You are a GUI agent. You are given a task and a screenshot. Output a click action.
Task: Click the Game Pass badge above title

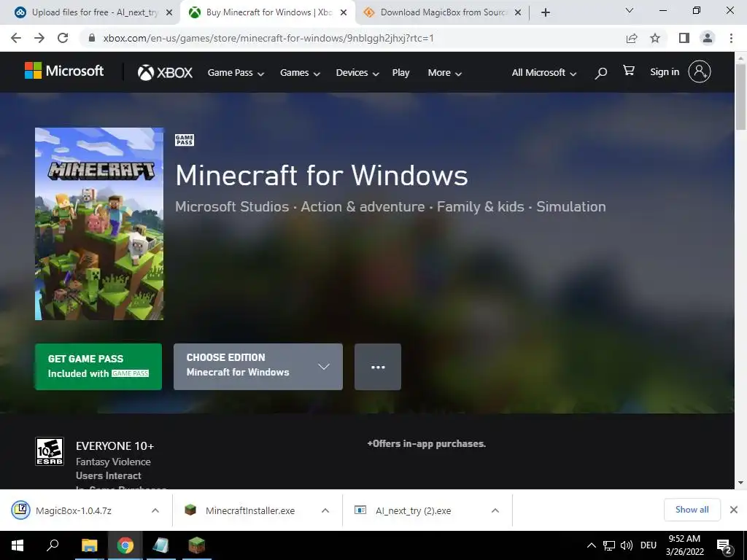[185, 140]
